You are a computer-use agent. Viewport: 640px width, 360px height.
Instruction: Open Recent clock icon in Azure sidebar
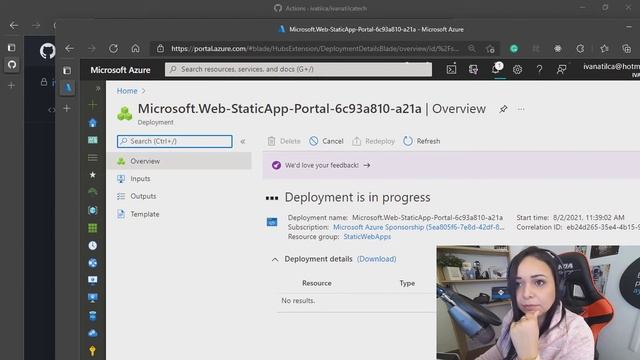coord(93,245)
